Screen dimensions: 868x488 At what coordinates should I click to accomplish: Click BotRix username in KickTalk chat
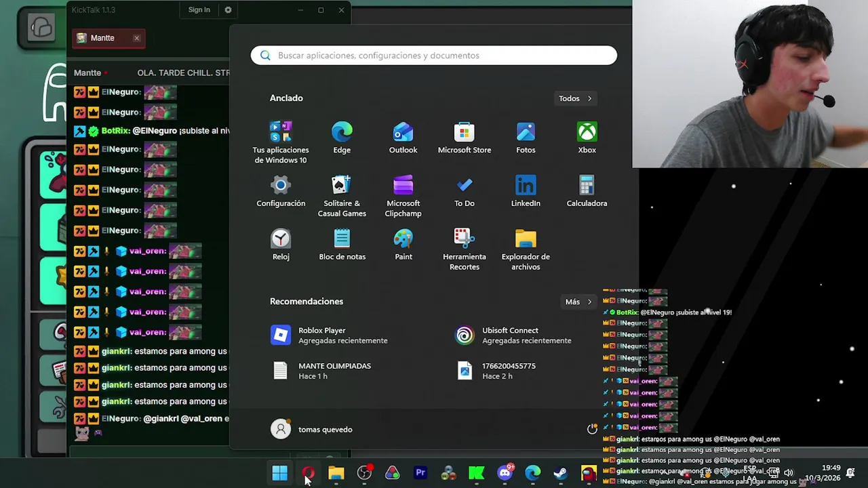pyautogui.click(x=115, y=131)
